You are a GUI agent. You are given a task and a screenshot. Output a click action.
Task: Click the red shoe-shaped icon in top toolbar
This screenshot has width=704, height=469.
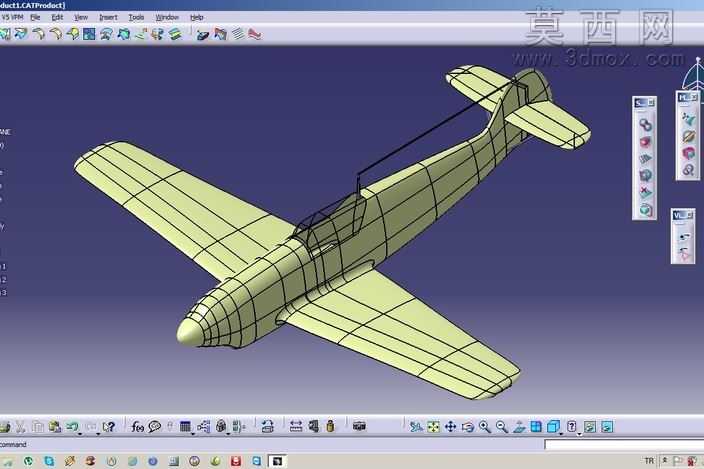point(255,34)
